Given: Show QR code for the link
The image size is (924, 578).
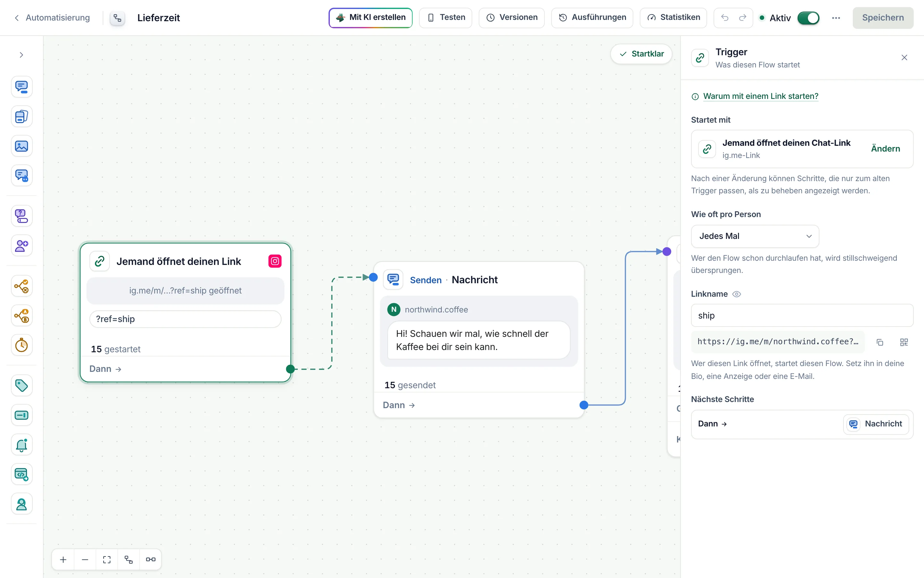Looking at the screenshot, I should (x=904, y=342).
